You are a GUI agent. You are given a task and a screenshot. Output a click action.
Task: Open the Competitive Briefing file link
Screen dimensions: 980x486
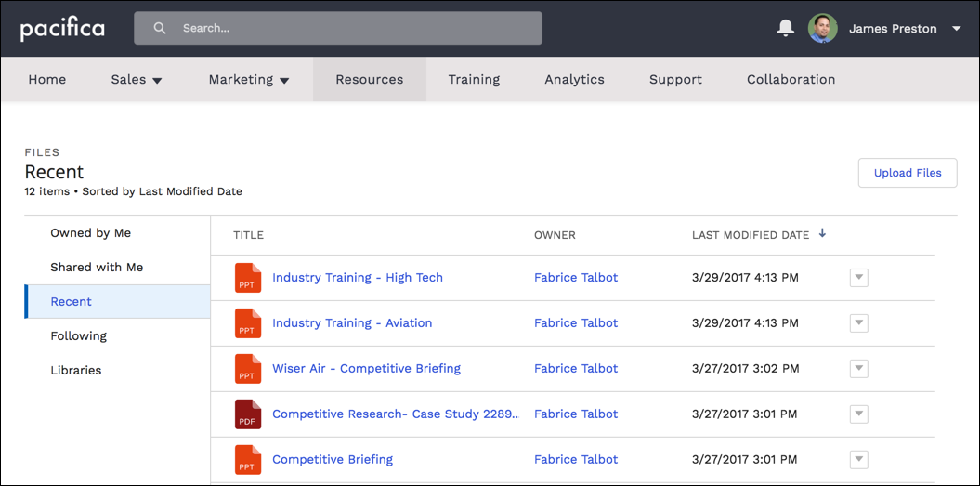(x=332, y=460)
